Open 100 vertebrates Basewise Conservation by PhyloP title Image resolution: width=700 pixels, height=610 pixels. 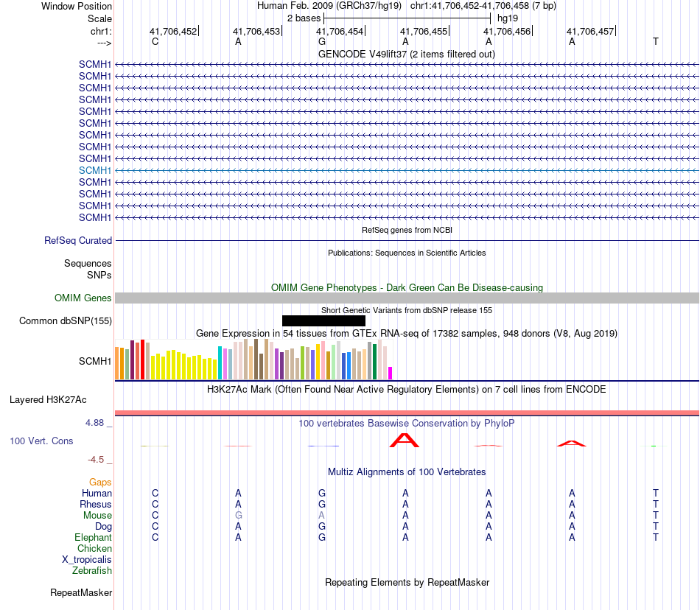pos(407,423)
